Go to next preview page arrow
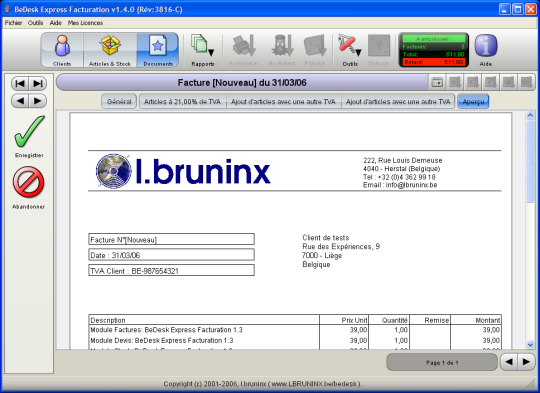540x393 pixels. [526, 362]
